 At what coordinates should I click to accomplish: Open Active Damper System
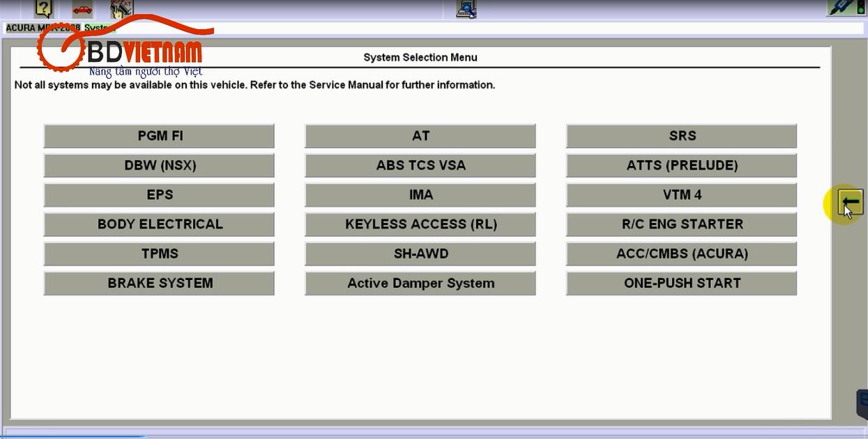coord(420,283)
